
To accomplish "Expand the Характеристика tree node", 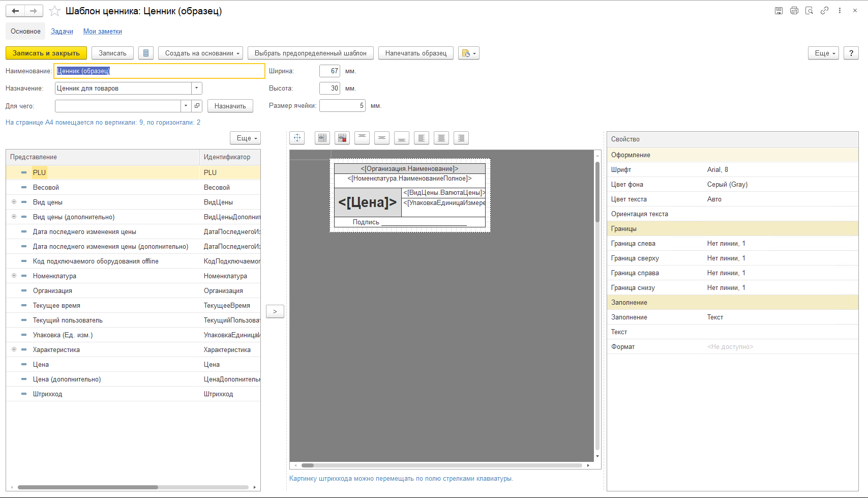I will pos(14,349).
